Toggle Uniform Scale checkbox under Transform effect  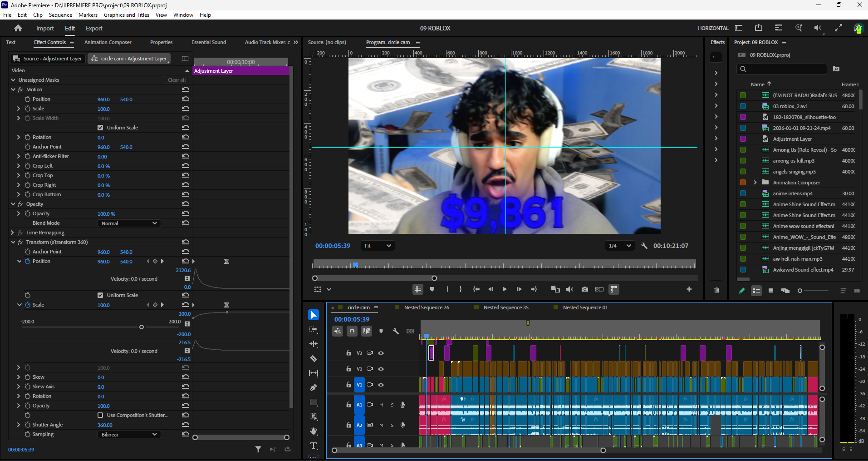(100, 295)
